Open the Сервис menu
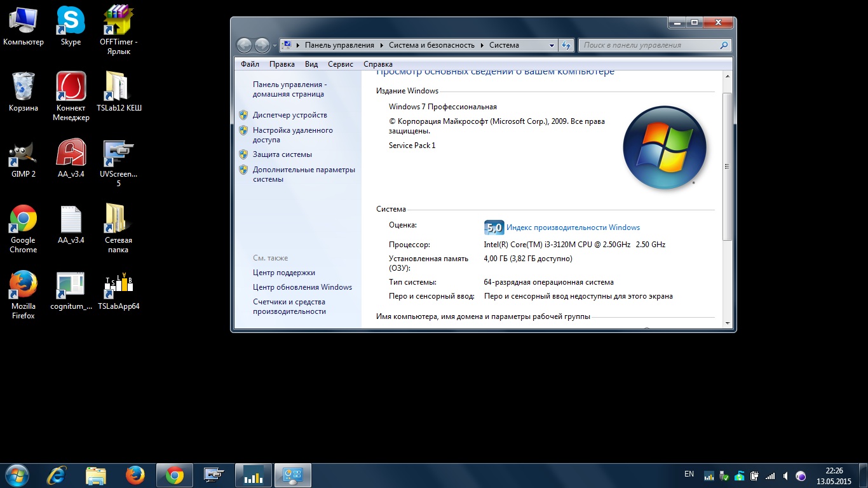Screen dimensions: 868x488 tap(341, 64)
